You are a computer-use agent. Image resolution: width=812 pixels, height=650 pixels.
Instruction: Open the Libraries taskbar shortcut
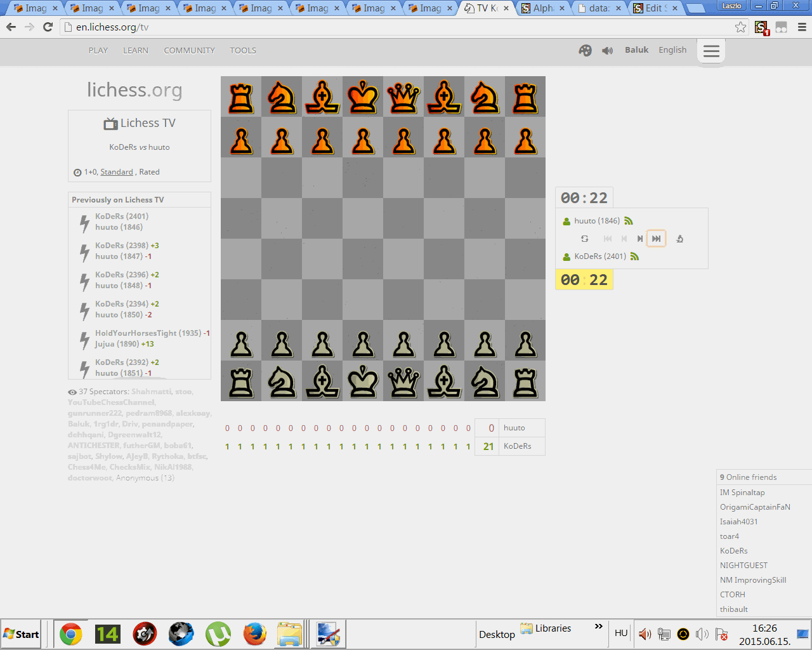[546, 628]
